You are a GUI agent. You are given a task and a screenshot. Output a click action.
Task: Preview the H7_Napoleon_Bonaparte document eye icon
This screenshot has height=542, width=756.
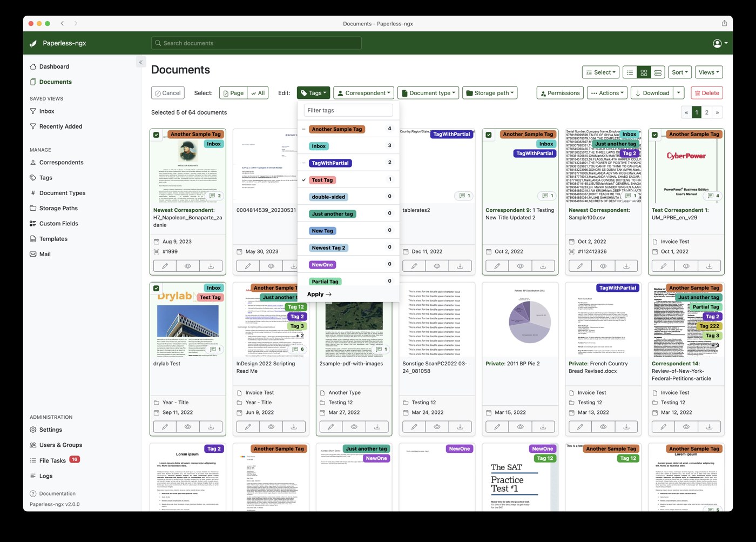pos(188,266)
